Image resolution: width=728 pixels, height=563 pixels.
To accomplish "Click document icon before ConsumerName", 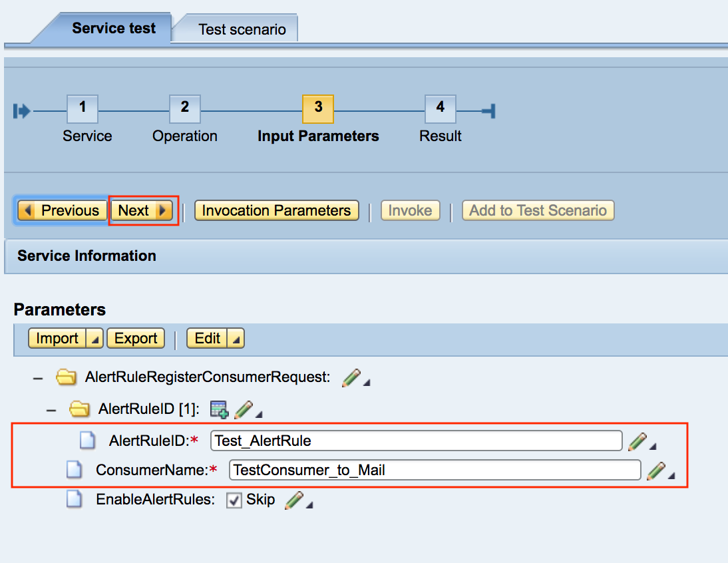I will [74, 469].
